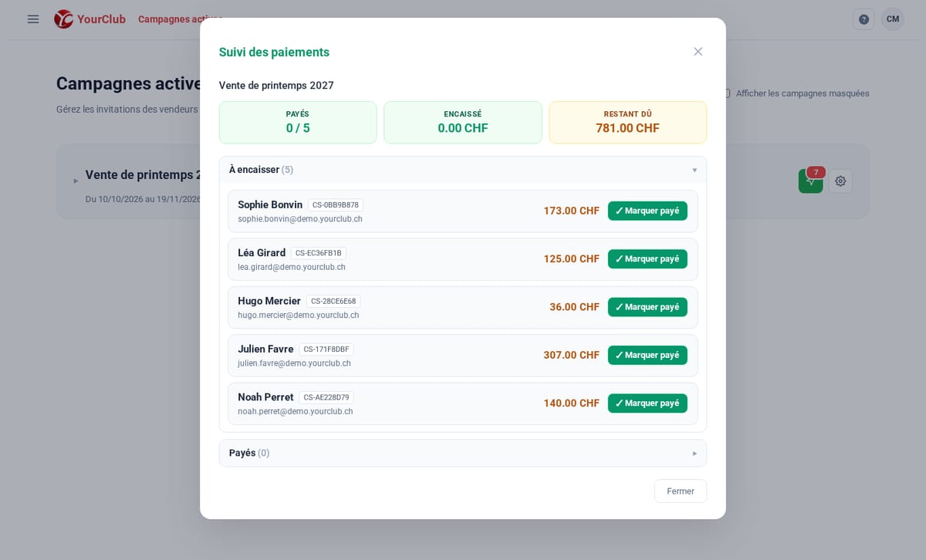This screenshot has width=926, height=560.
Task: Click the Restant dû summary card
Action: coord(627,122)
